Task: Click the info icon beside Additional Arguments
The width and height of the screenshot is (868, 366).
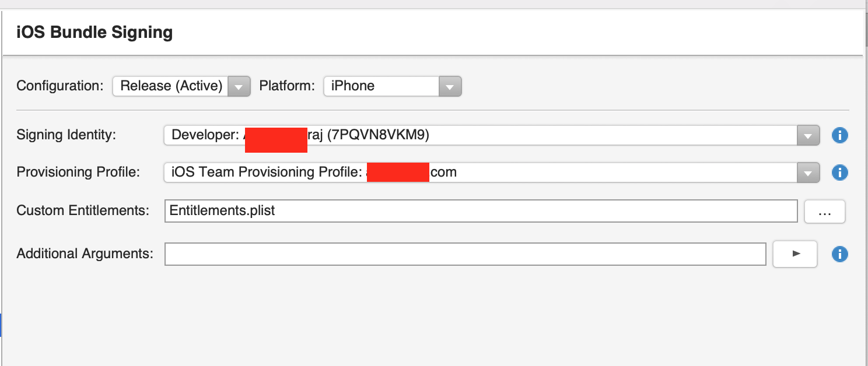Action: coord(839,254)
